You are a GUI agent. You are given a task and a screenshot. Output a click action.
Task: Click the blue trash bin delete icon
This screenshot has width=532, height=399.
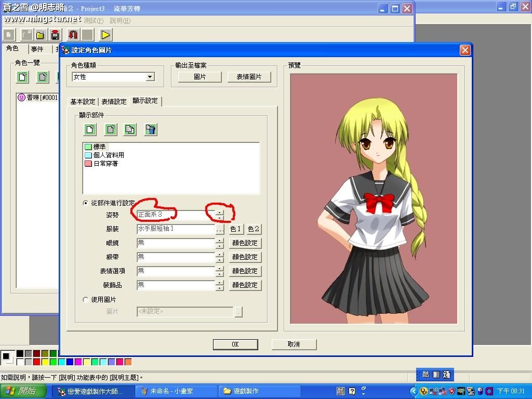pos(151,129)
